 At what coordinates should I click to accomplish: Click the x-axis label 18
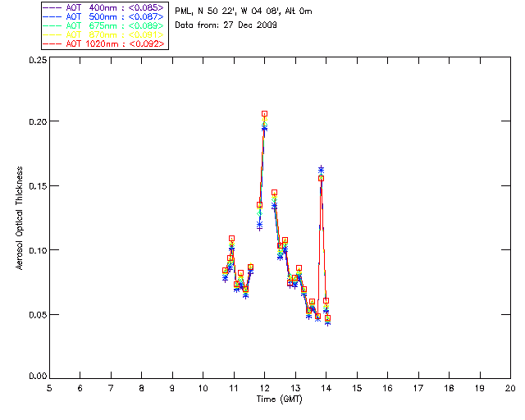(x=449, y=388)
